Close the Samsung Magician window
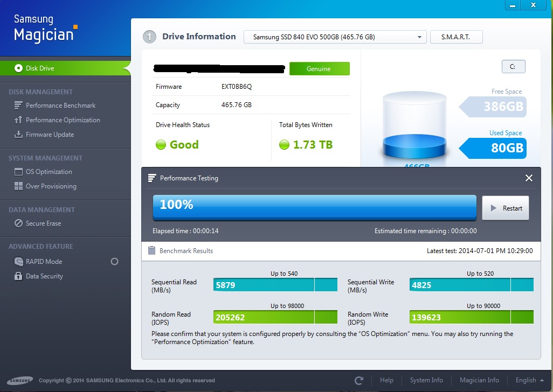The height and width of the screenshot is (392, 553). click(x=534, y=5)
